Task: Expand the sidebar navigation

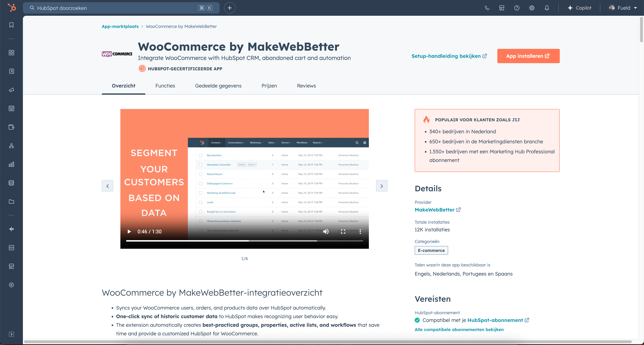Action: [x=11, y=334]
